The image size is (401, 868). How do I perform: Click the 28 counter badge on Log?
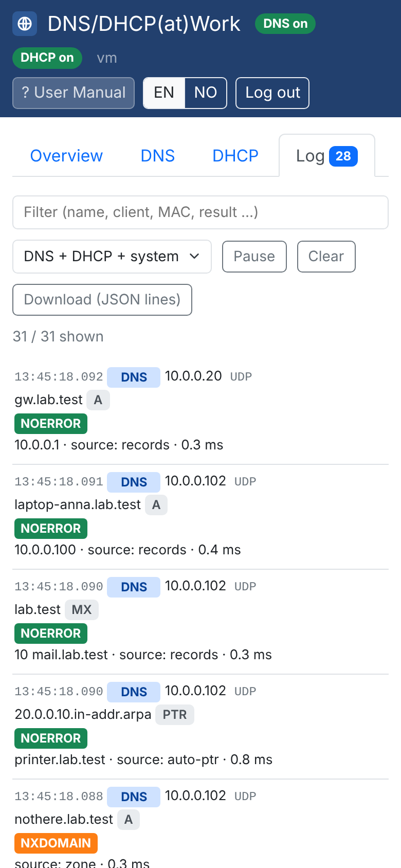[343, 156]
